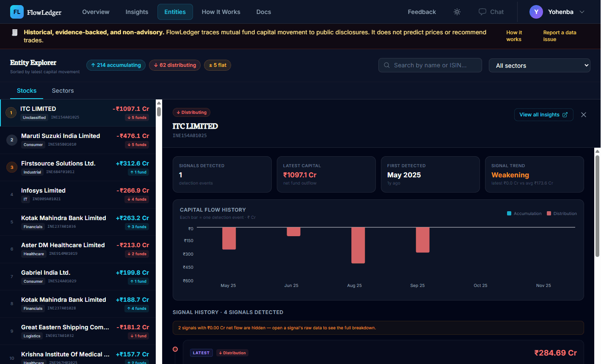Open How It Works in the navigation
The width and height of the screenshot is (601, 364).
[221, 12]
